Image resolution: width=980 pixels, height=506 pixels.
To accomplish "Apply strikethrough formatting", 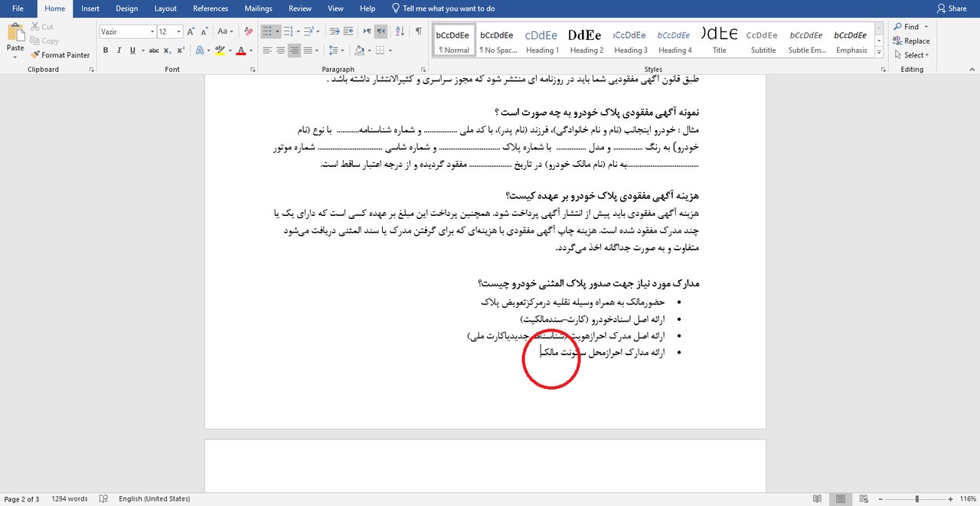I will [x=154, y=51].
